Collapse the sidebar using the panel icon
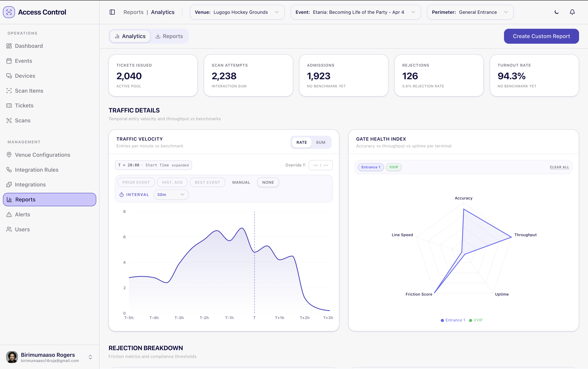The image size is (588, 369). point(112,12)
